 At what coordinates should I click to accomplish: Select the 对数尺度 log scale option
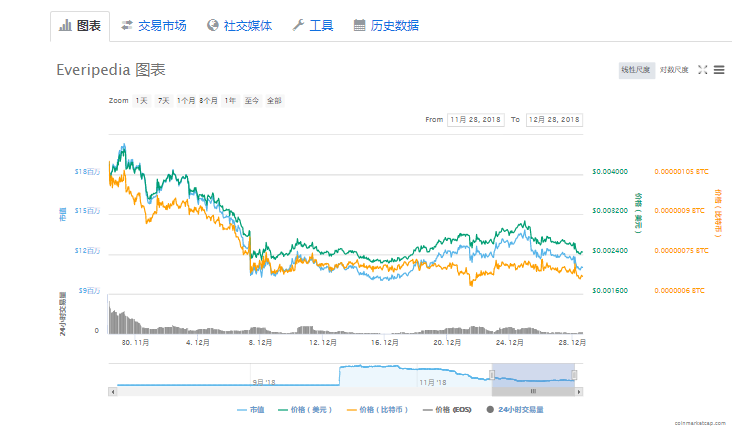pos(674,70)
